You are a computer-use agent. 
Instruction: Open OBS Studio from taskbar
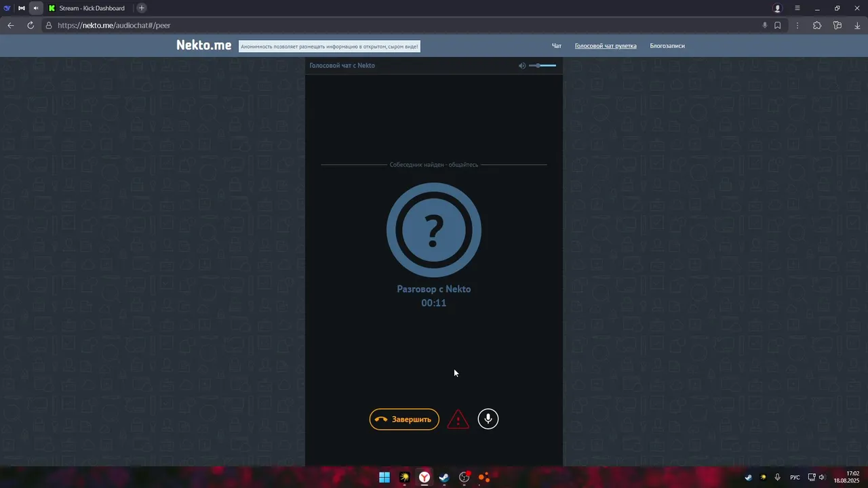(465, 477)
